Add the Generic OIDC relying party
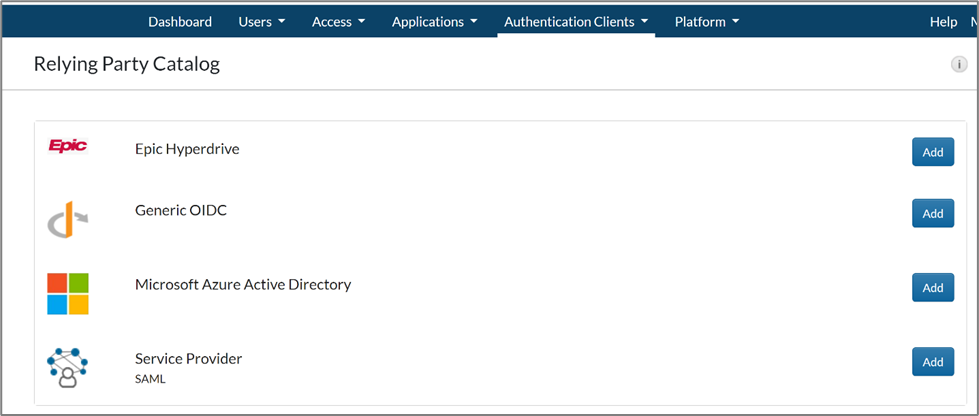979x416 pixels. coord(932,213)
